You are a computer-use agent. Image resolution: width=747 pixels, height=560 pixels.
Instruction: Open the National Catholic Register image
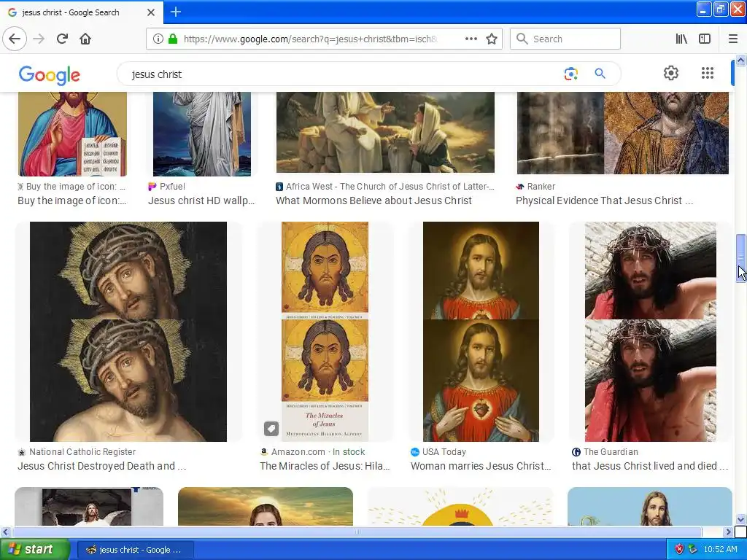(x=128, y=332)
